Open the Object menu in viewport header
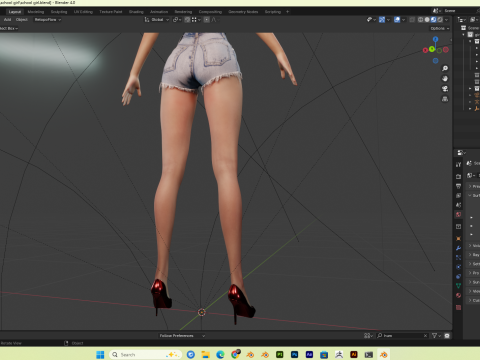The height and width of the screenshot is (360, 480). click(x=22, y=20)
